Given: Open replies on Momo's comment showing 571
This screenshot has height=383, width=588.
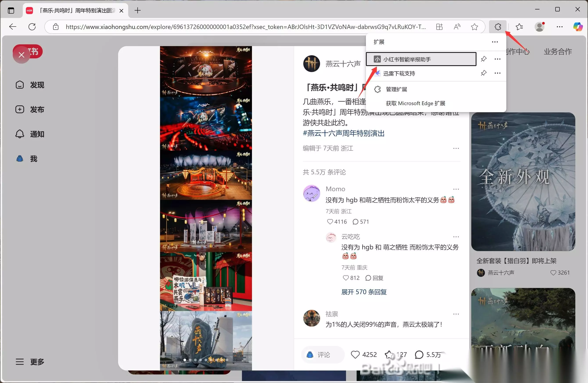Looking at the screenshot, I should tap(361, 222).
